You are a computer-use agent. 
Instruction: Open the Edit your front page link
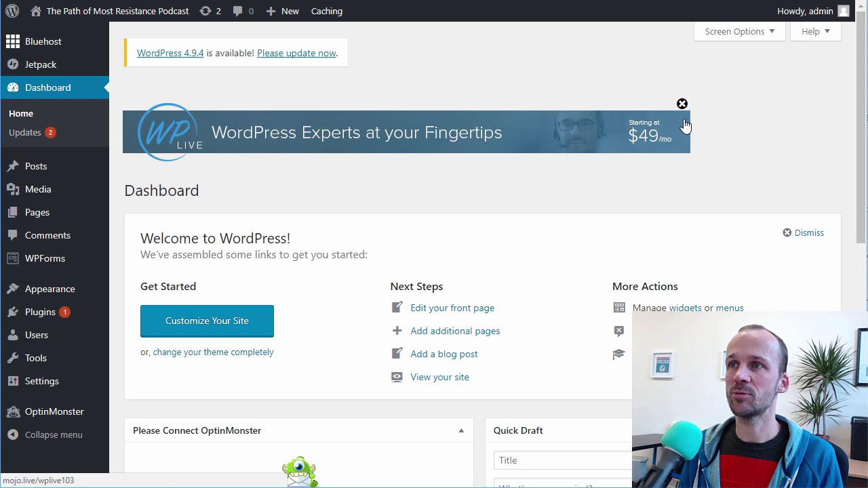pyautogui.click(x=452, y=308)
